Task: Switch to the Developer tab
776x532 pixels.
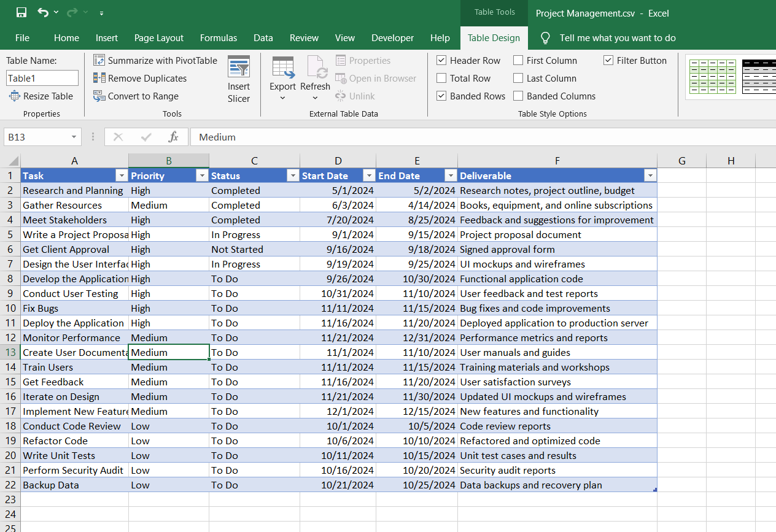Action: (393, 37)
